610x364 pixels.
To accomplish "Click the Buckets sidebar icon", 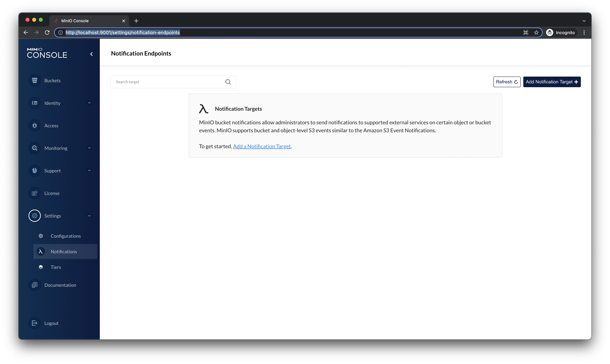I will tap(34, 80).
